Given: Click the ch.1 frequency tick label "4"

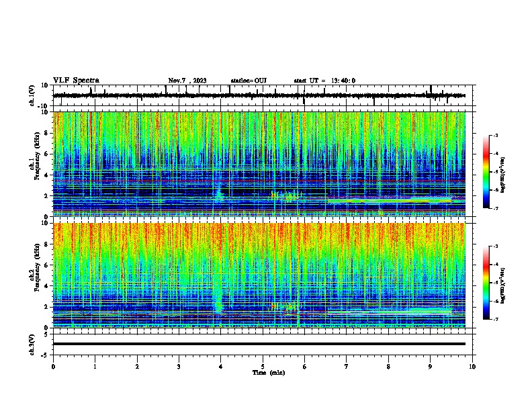Looking at the screenshot, I should [x=46, y=175].
